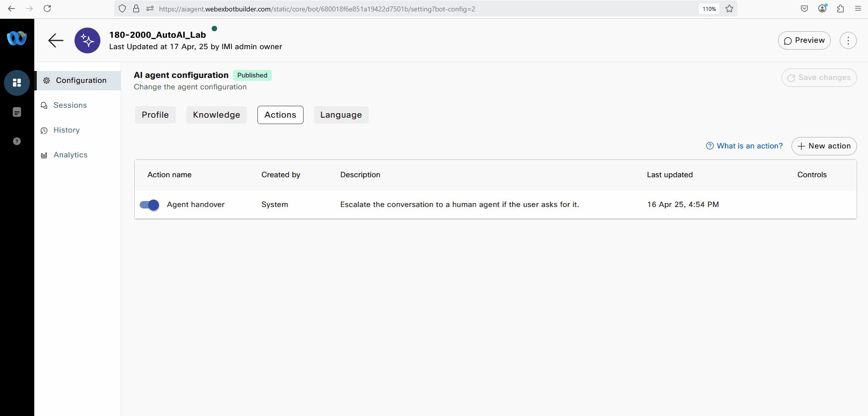Click the Webex logo icon
The height and width of the screenshot is (416, 868).
[17, 38]
